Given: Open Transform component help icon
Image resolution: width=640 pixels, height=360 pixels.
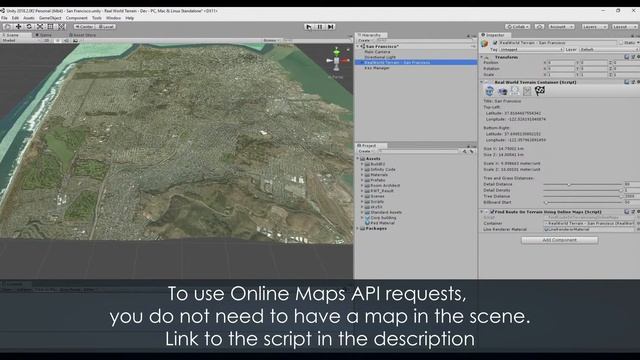Looking at the screenshot, I should pyautogui.click(x=627, y=57).
